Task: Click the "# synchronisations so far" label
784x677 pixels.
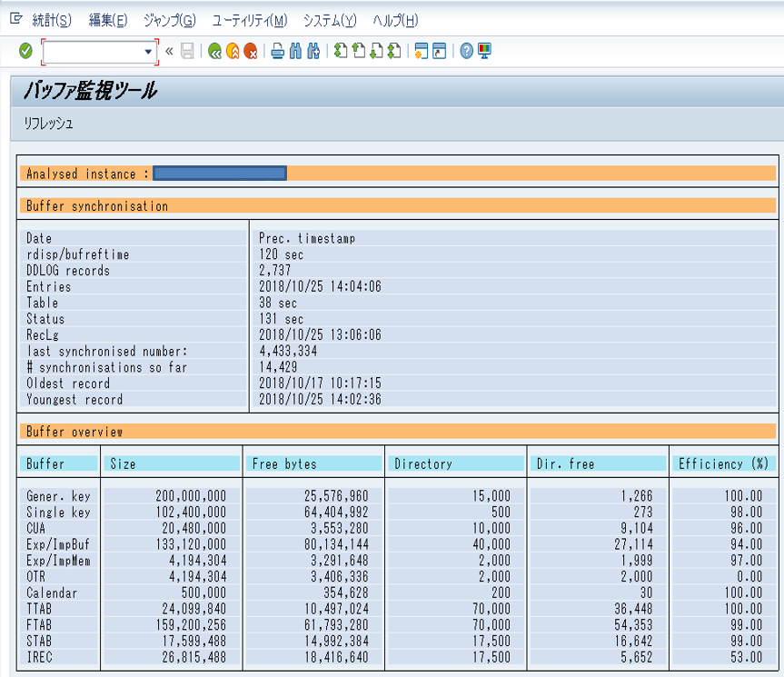Action: [107, 367]
